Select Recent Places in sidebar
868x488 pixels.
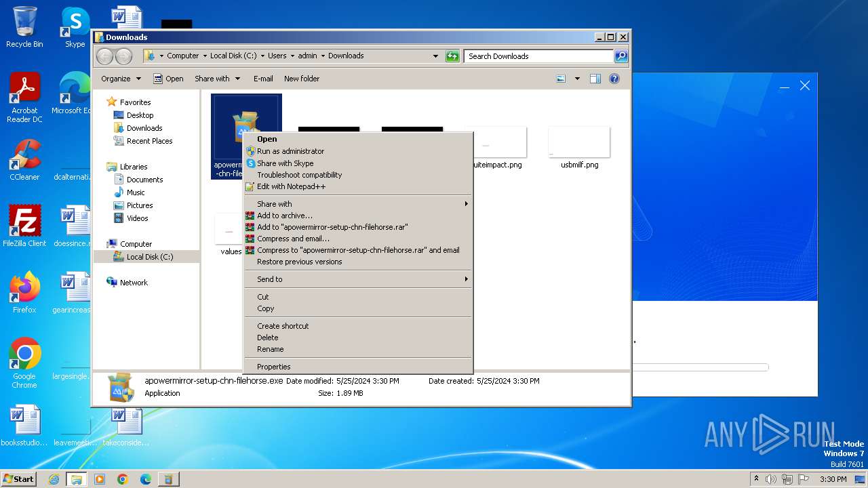(149, 141)
